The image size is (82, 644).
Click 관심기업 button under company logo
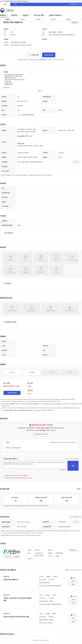tap(8, 557)
